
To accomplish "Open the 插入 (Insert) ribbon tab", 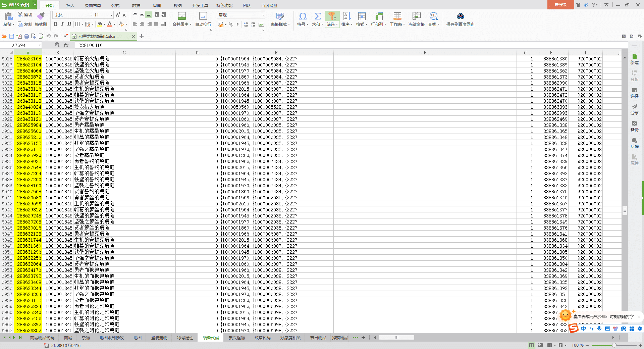I will pos(70,5).
